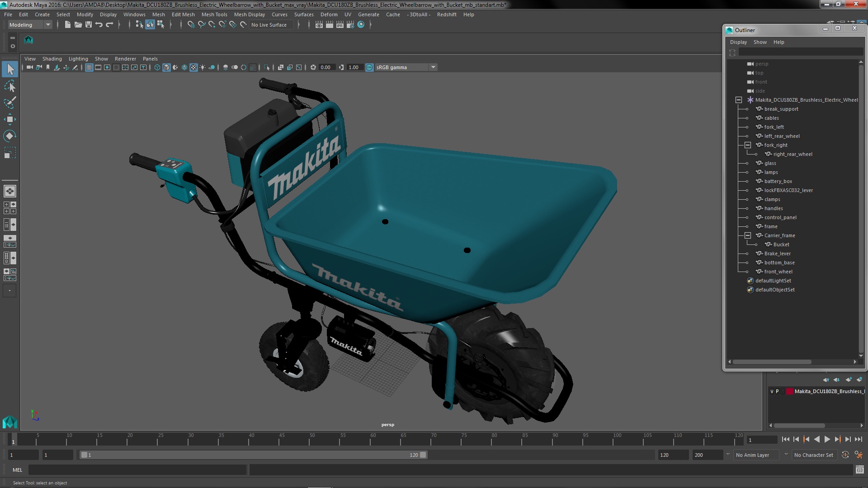The width and height of the screenshot is (868, 488).
Task: Open the viewport Shading menu
Action: click(x=52, y=59)
